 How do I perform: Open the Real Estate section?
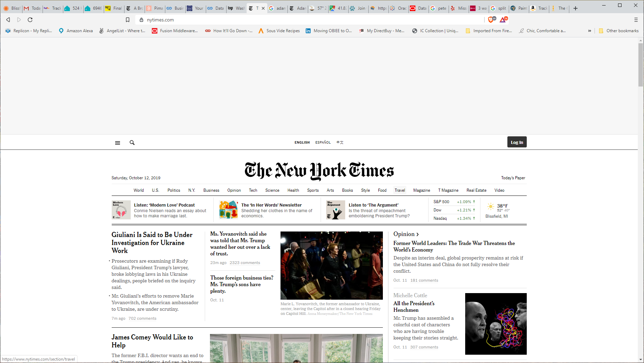pos(476,190)
